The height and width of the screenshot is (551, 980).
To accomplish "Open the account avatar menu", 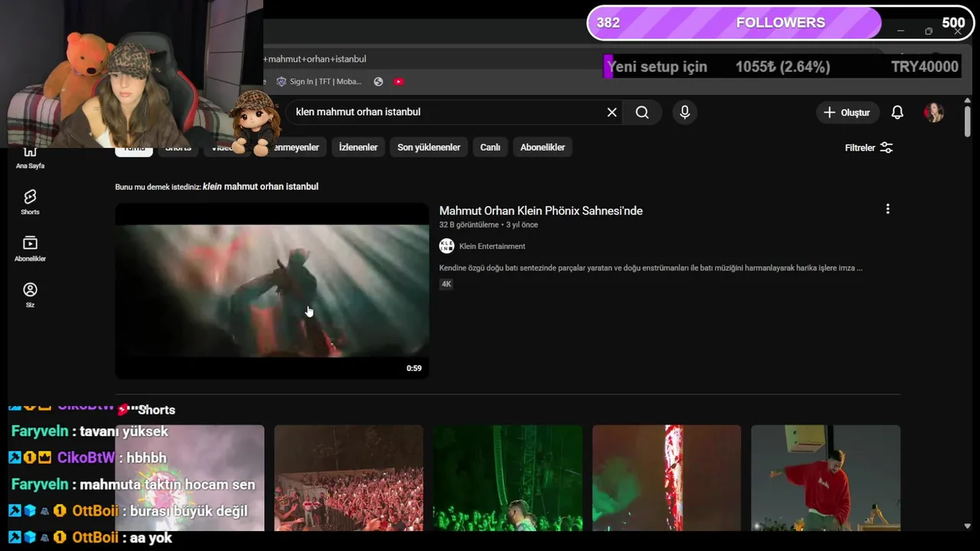I will 933,112.
